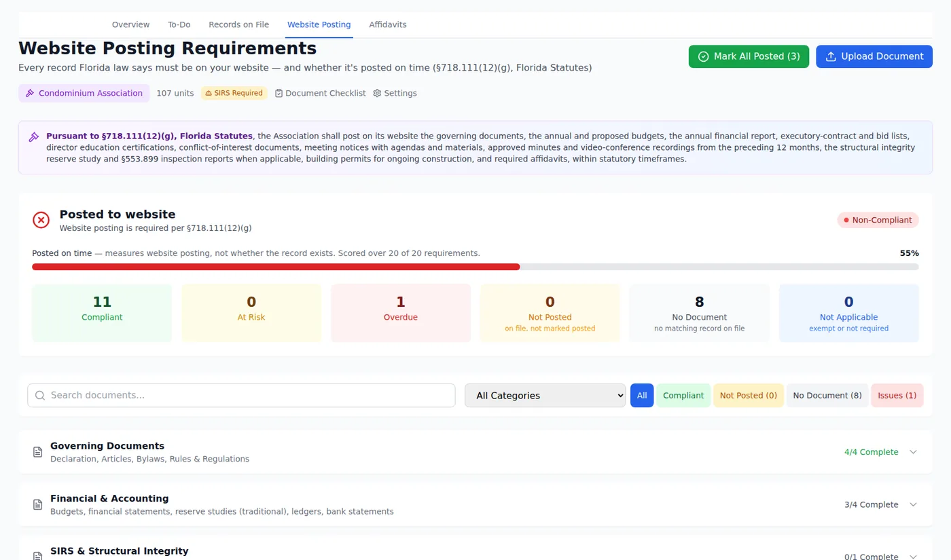
Task: Click the red X circle status icon
Action: click(x=41, y=220)
